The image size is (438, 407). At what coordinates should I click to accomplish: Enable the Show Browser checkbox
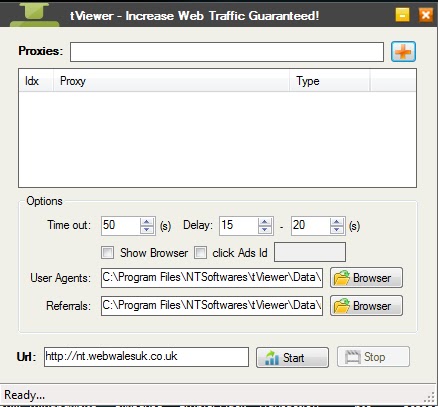107,253
